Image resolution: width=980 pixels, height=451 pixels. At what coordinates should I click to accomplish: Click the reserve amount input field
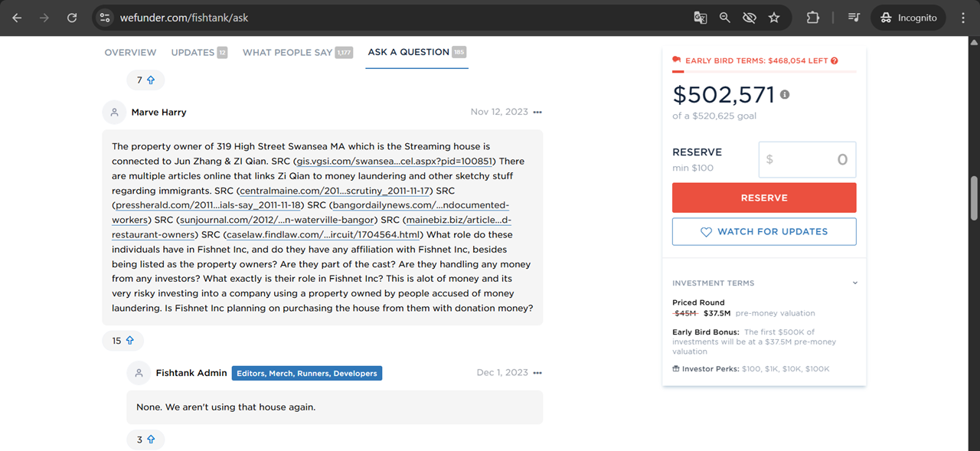point(807,159)
